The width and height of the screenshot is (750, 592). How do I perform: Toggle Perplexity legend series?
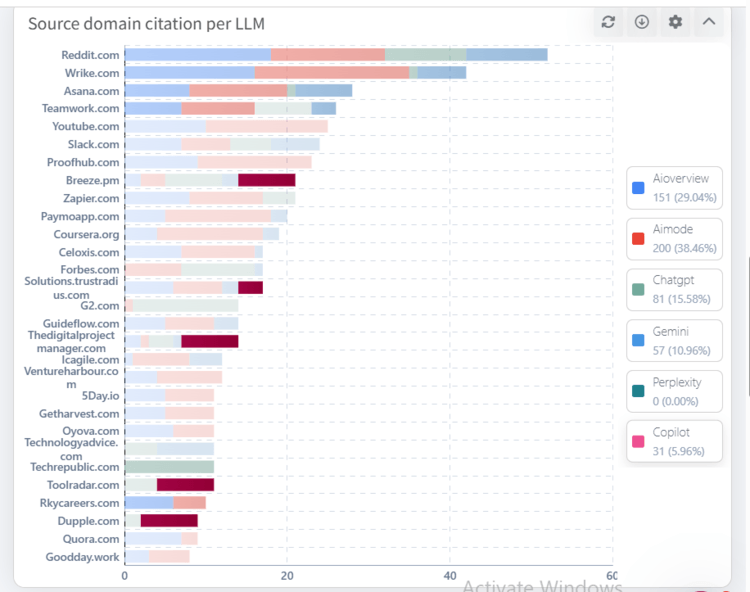tap(674, 391)
